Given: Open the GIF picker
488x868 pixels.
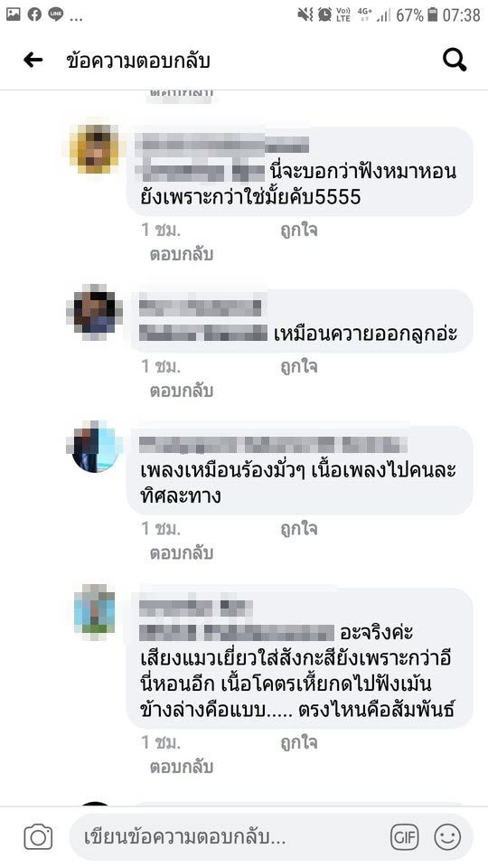Looking at the screenshot, I should 405,837.
